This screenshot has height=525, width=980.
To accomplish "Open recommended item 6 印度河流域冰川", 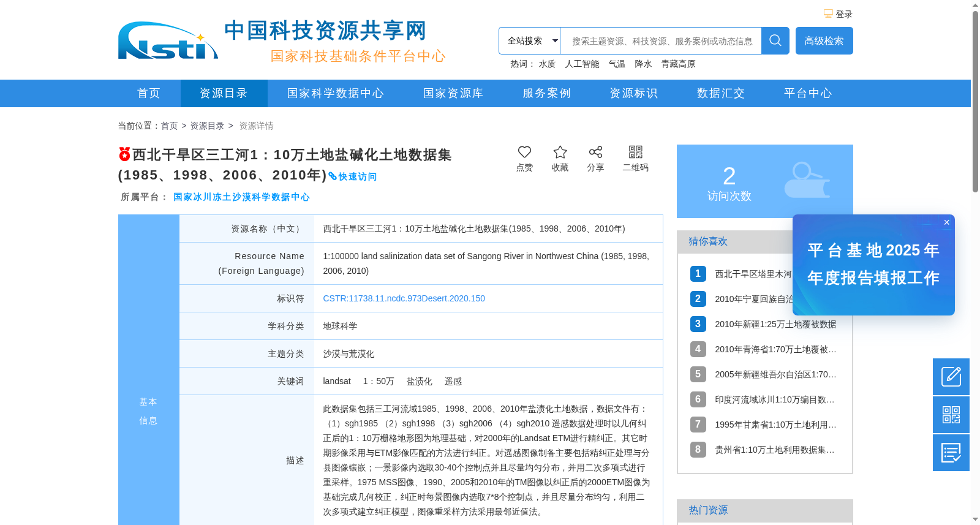I will pyautogui.click(x=775, y=399).
